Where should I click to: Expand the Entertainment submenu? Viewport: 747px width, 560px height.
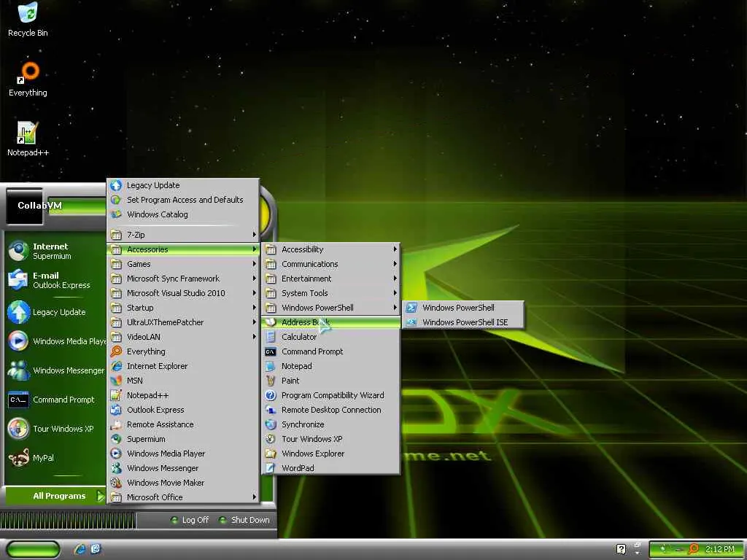click(x=331, y=279)
